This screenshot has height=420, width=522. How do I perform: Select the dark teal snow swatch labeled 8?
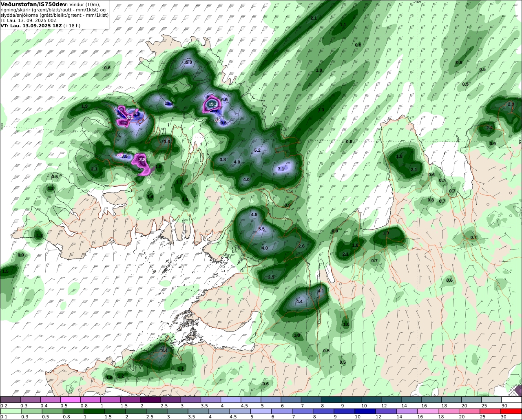331,400
